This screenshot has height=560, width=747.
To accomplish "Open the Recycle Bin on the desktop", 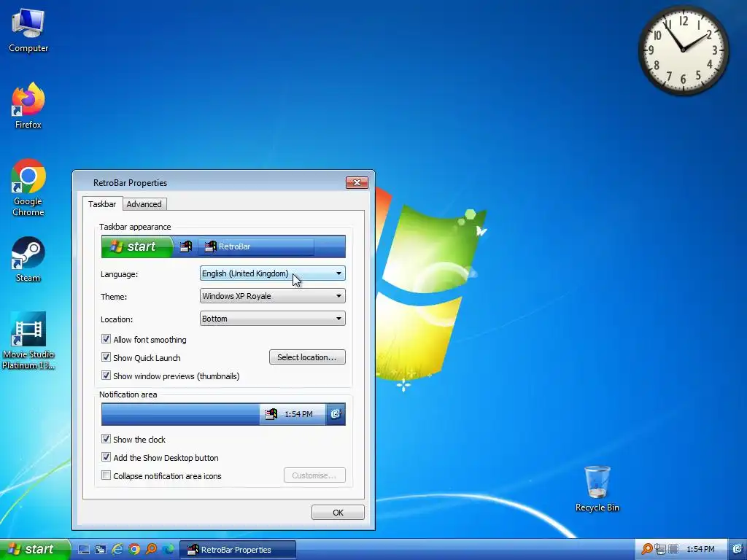I will (597, 489).
